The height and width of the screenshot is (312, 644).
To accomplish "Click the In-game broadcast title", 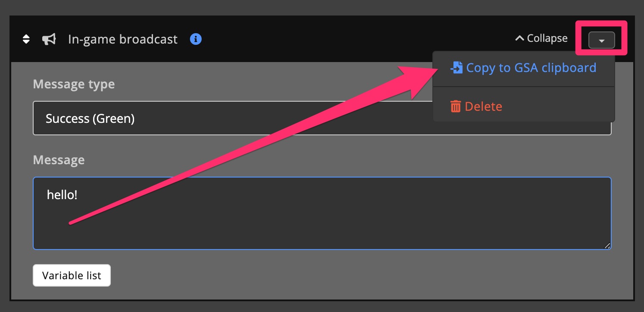I will tap(122, 39).
